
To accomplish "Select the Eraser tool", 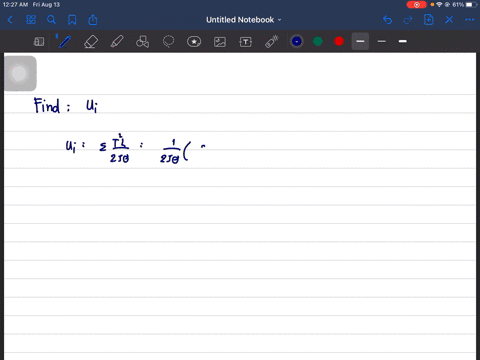I will coord(91,42).
